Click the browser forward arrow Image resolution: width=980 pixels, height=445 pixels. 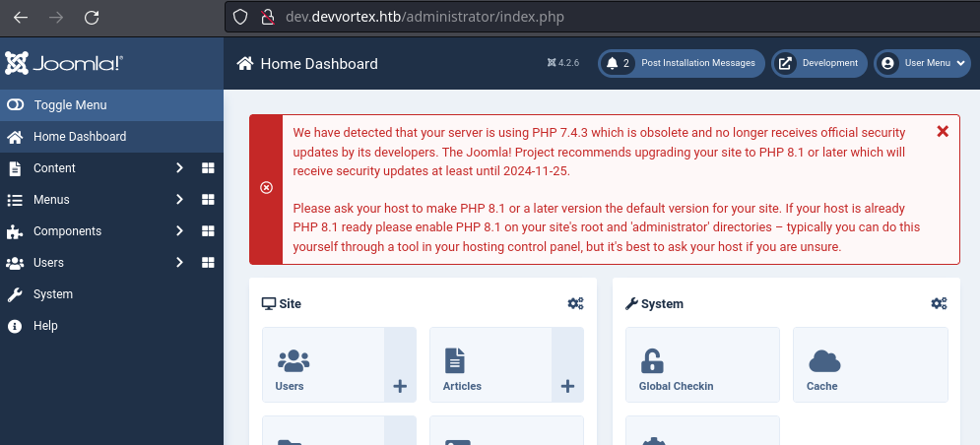coord(56,18)
